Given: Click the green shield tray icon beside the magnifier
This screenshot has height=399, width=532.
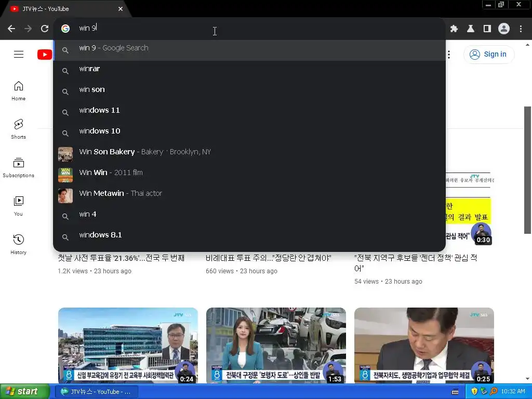Looking at the screenshot, I should click(x=484, y=392).
